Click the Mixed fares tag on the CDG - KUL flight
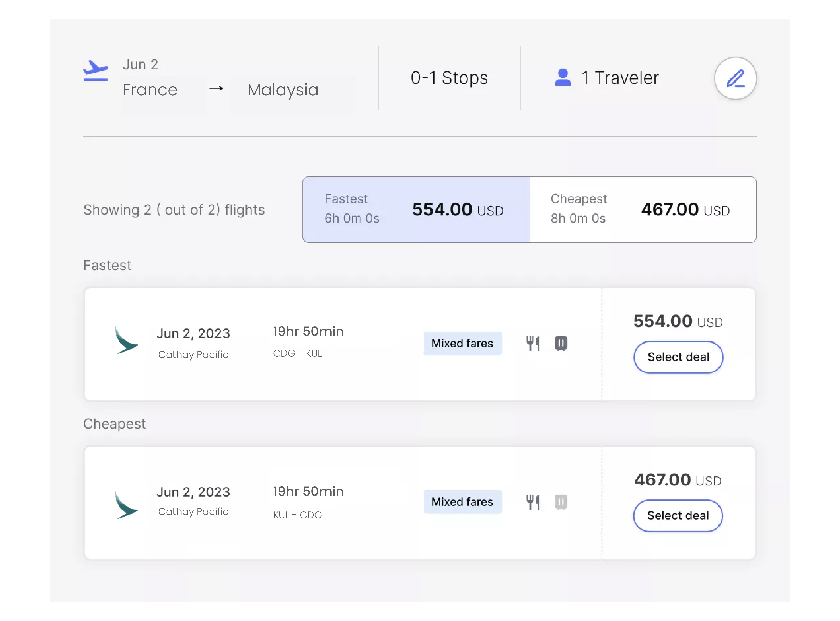The image size is (840, 621). [462, 343]
